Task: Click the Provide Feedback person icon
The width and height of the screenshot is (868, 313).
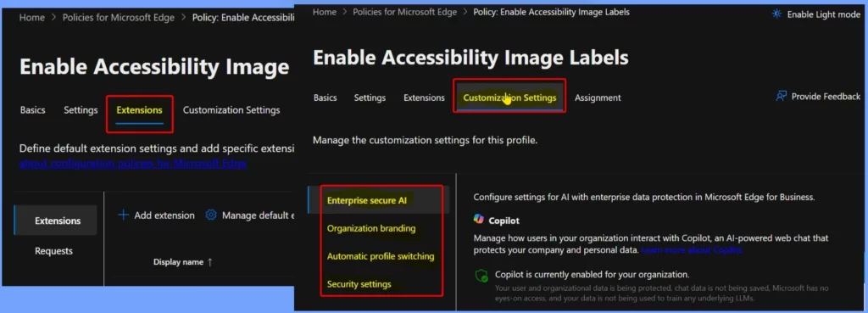Action: click(x=781, y=97)
